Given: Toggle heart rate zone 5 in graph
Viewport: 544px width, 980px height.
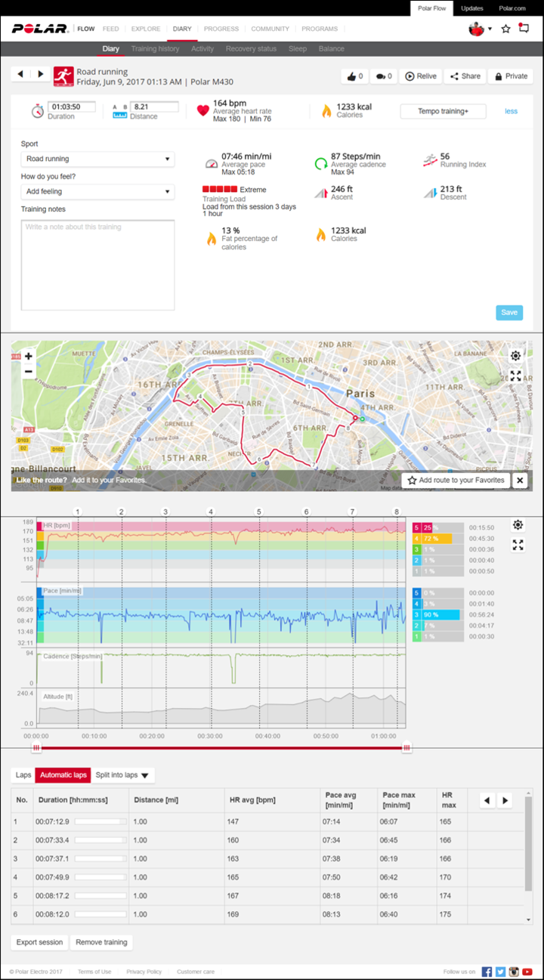Looking at the screenshot, I should pos(416,527).
